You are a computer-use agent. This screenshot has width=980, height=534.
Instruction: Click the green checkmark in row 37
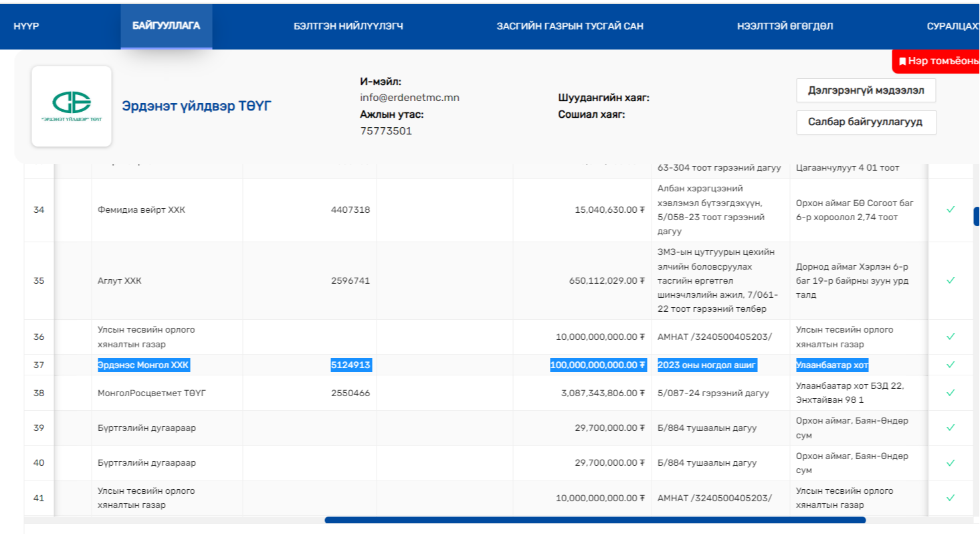click(950, 365)
